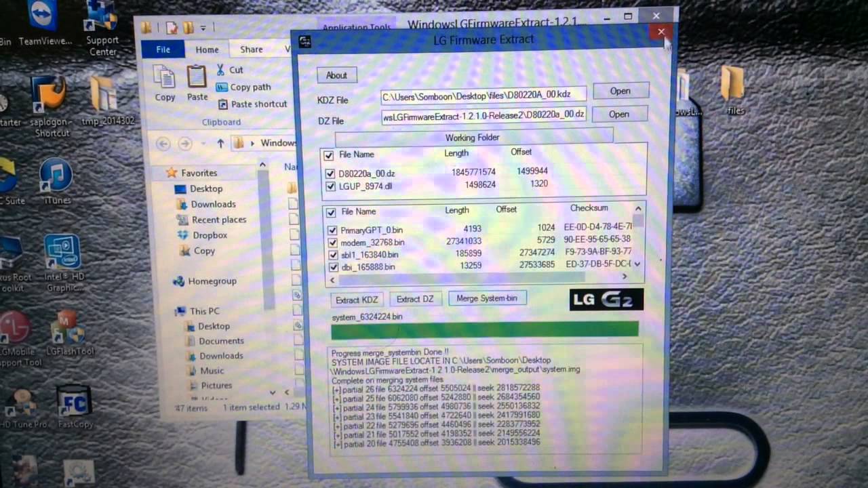Click the Merge System-bin button
The width and height of the screenshot is (868, 488).
487,299
